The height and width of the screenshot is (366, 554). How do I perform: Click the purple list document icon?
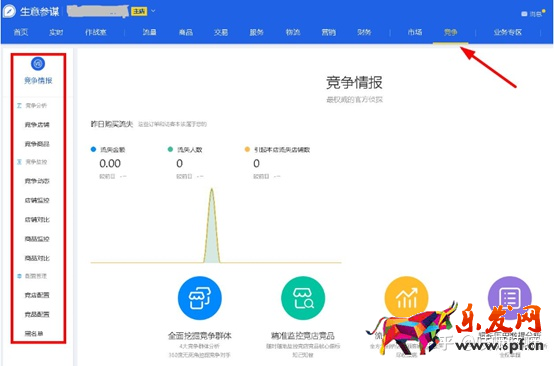click(509, 298)
